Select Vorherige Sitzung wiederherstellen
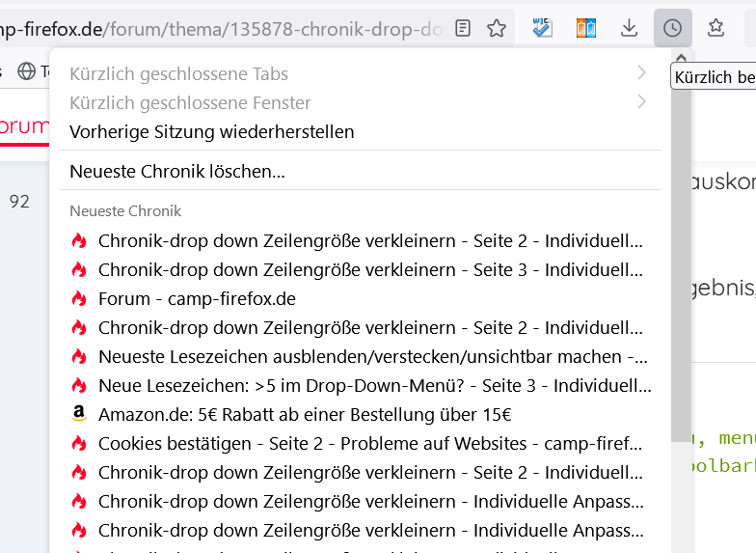This screenshot has width=756, height=553. (x=212, y=131)
